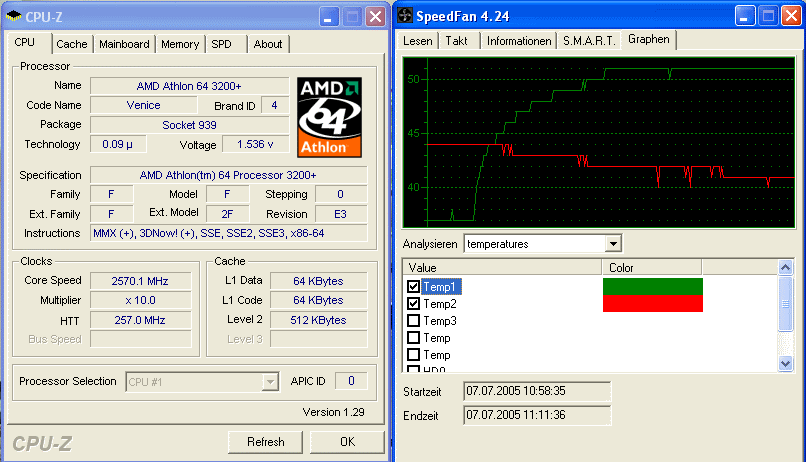Click the Code Name value Venice

(x=143, y=105)
